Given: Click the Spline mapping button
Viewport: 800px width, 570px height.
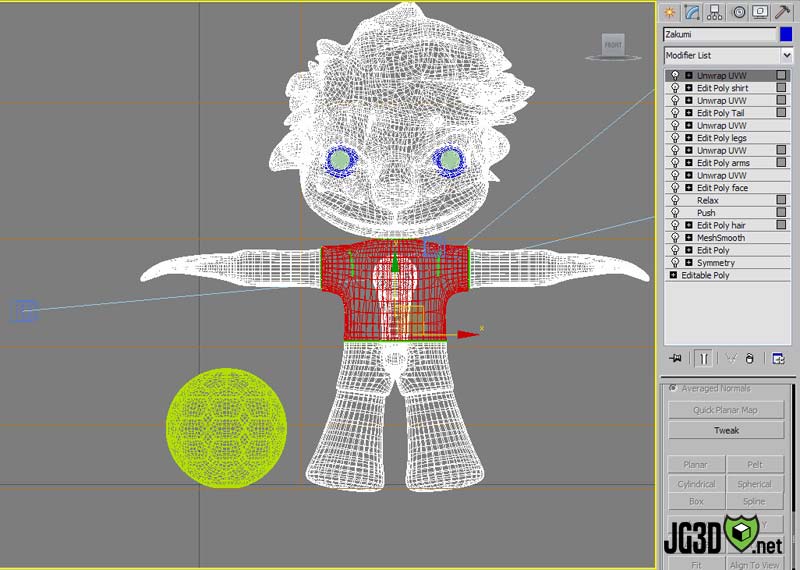Looking at the screenshot, I should [x=755, y=501].
